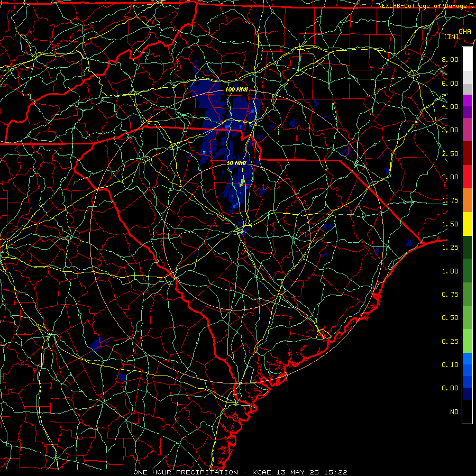The width and height of the screenshot is (476, 476).
Task: Select the 0.25 legend value
Action: (x=450, y=342)
